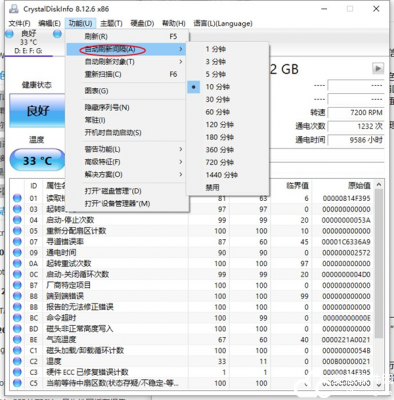394x400 pixels.
Task: Click blue status orb for attribute 01
Action: tap(17, 198)
